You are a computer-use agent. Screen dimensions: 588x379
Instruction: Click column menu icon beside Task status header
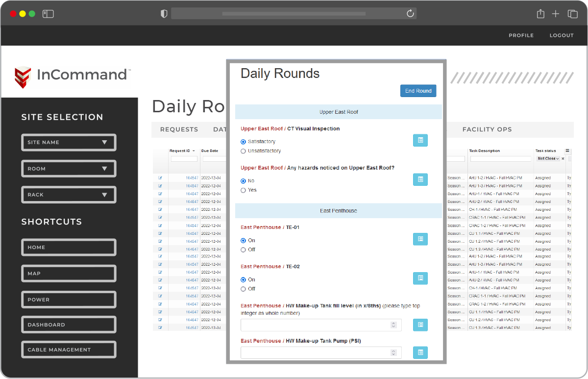coord(568,150)
